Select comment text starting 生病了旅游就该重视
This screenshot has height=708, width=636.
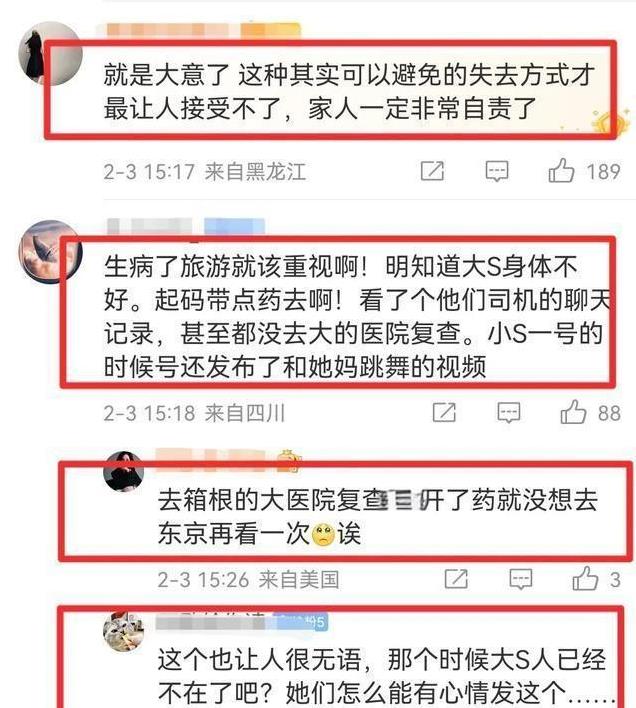point(357,316)
